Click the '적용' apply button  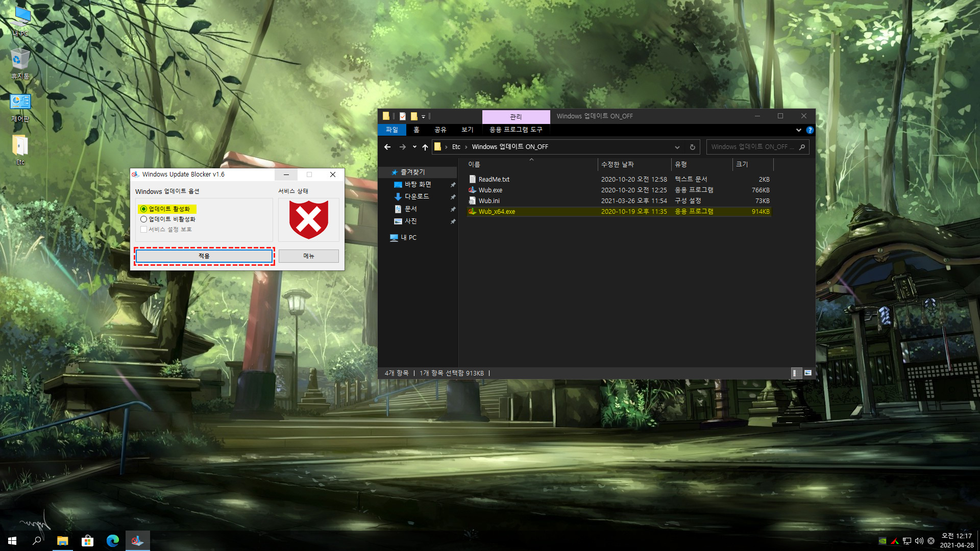pos(204,256)
